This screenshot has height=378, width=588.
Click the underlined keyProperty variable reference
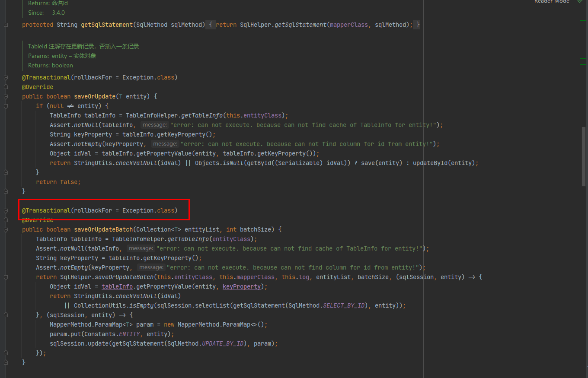click(241, 287)
